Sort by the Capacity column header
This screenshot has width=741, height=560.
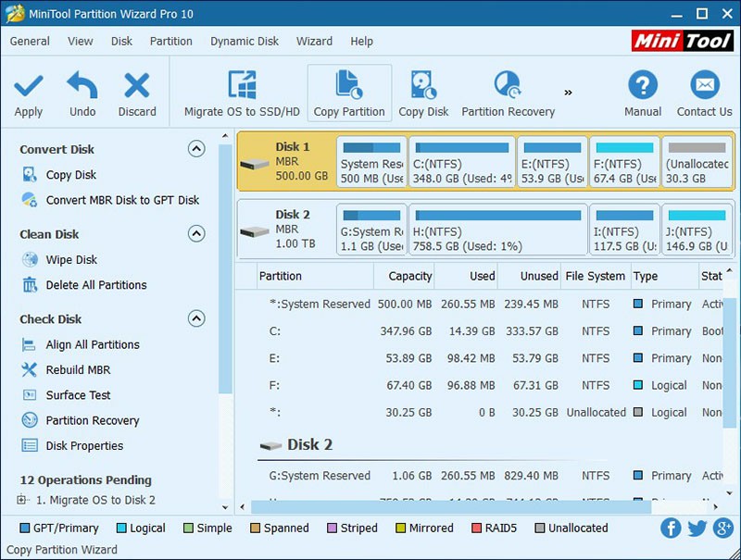point(404,276)
